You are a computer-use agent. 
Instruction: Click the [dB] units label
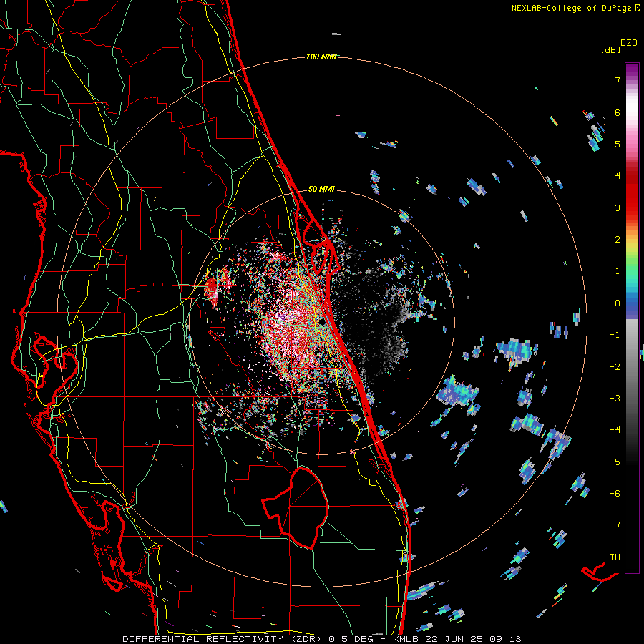611,49
